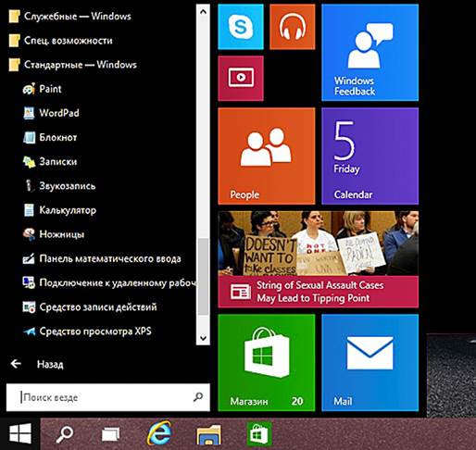Open the Магазин store tile
Viewport: 476px width, 450px height.
click(x=267, y=363)
